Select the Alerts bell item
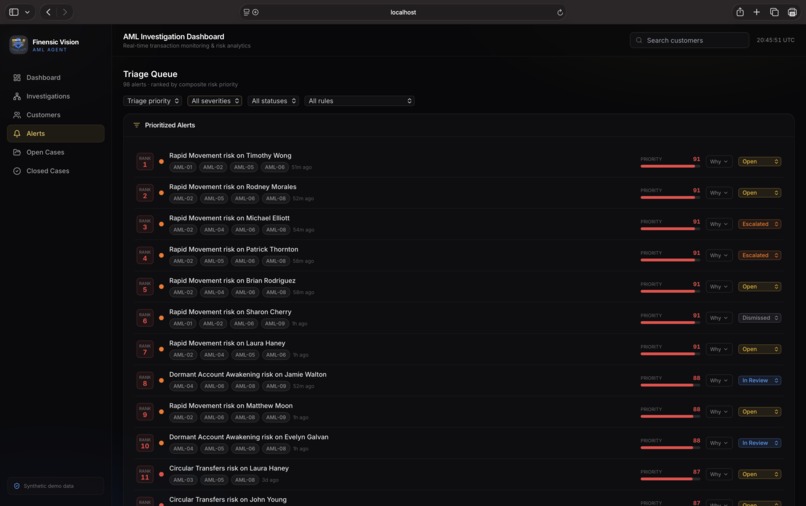This screenshot has height=506, width=806. [56, 134]
